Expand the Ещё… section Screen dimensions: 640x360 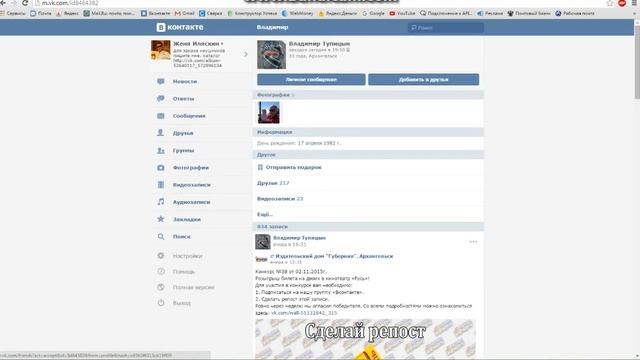(x=265, y=214)
